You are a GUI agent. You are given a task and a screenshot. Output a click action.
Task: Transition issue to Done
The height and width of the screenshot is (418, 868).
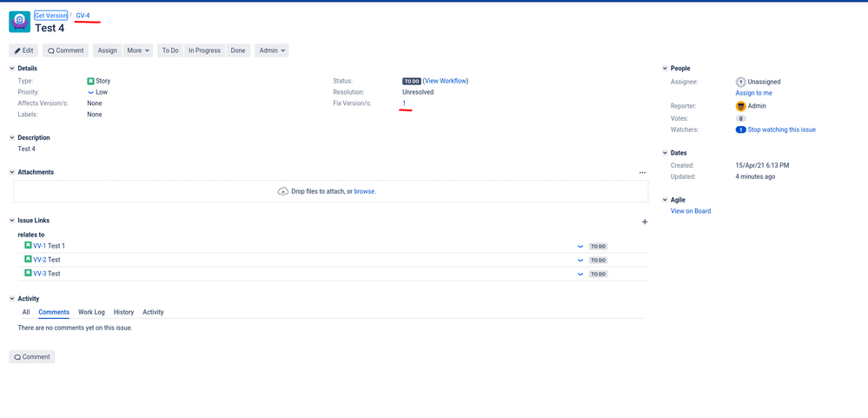click(x=238, y=50)
